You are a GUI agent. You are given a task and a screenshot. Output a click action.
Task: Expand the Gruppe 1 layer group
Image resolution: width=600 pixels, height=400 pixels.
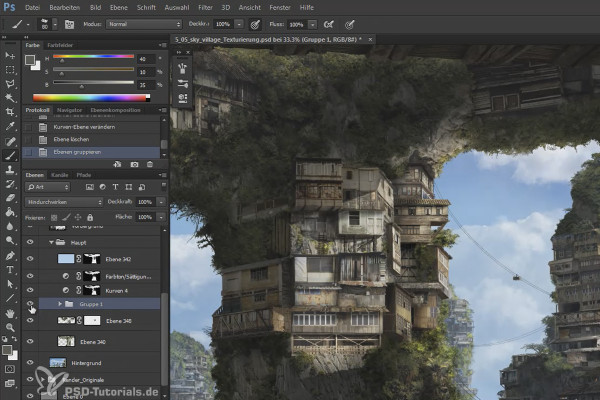point(60,304)
